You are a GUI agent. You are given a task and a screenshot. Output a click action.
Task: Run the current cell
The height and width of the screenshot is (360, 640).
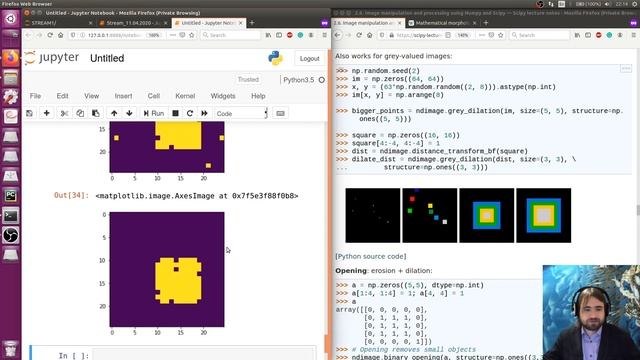153,113
